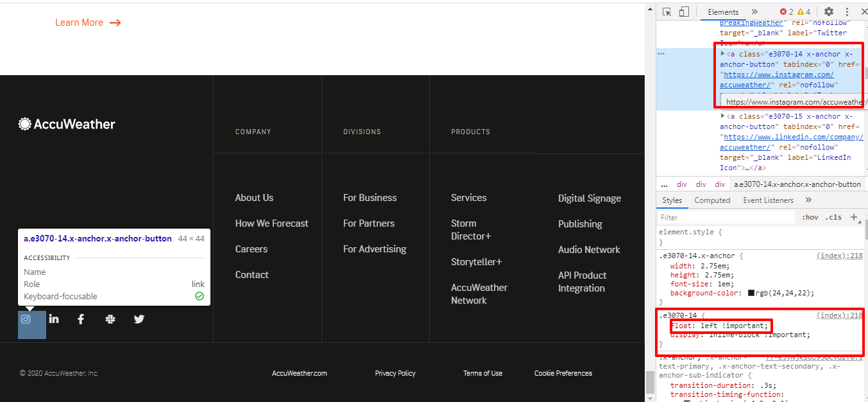Viewport: 868px width, 402px height.
Task: Switch to the Computed tab
Action: (712, 200)
